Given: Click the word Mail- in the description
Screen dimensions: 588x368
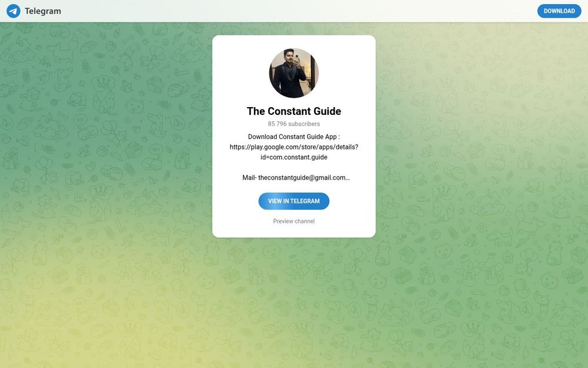Looking at the screenshot, I should [x=249, y=178].
